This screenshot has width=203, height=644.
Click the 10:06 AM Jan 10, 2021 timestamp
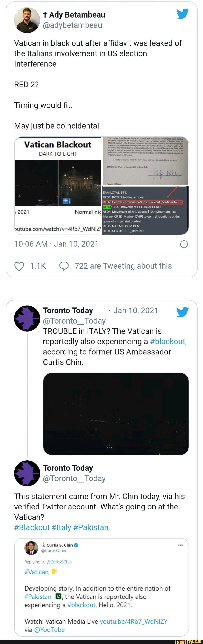click(56, 244)
